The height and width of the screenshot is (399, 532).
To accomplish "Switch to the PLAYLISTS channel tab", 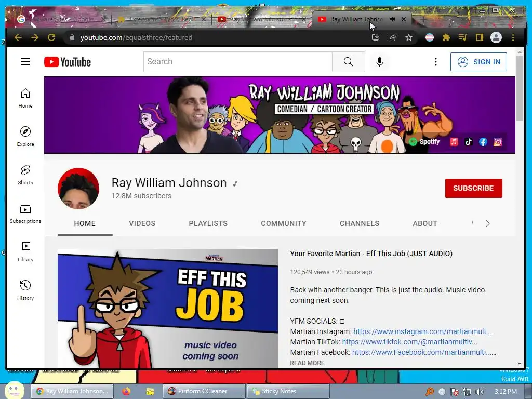I will (x=208, y=223).
